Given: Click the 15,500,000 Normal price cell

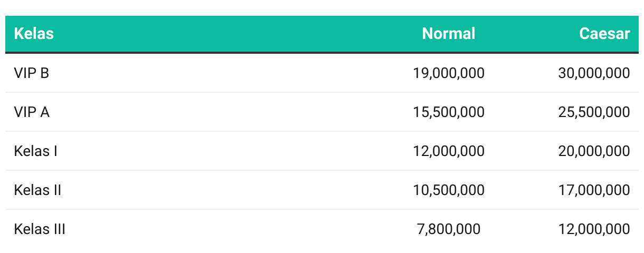Looking at the screenshot, I should [x=449, y=112].
